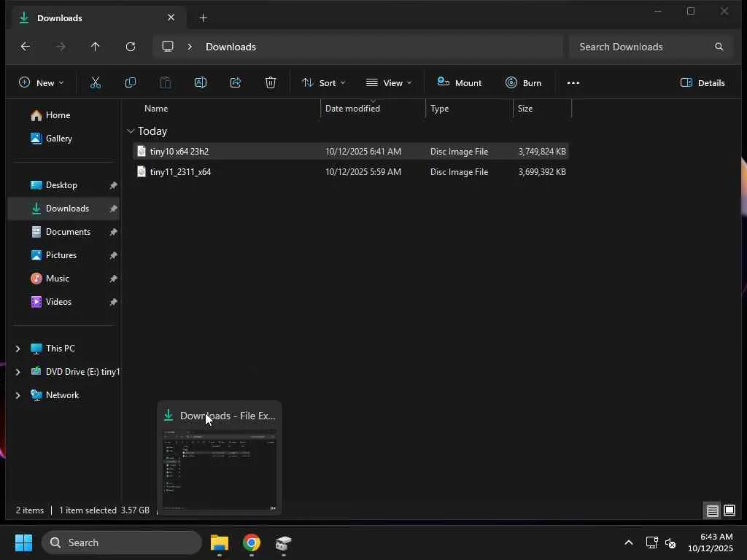Image resolution: width=747 pixels, height=560 pixels.
Task: Open the See more ellipsis menu
Action: 573,83
